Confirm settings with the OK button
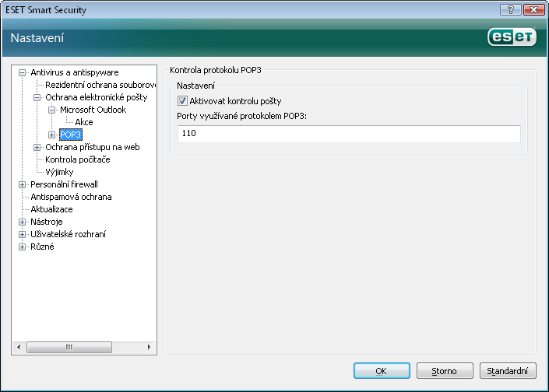The height and width of the screenshot is (392, 549). tap(382, 371)
